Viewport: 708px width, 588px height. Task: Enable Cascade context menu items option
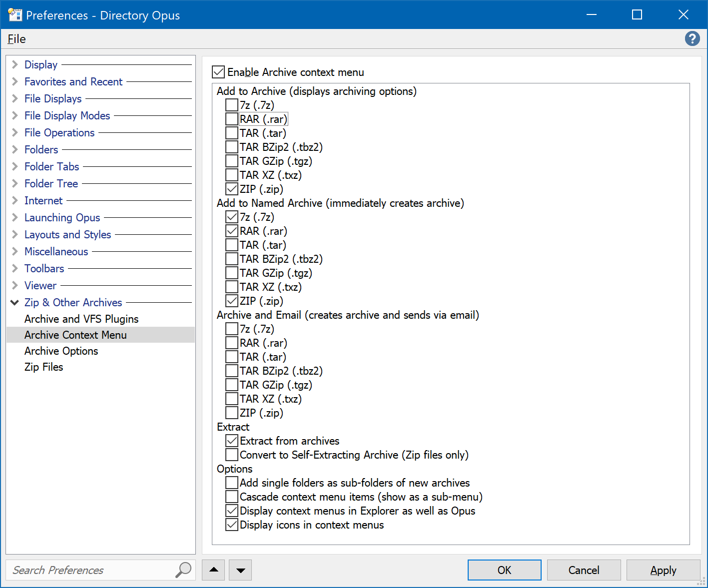(231, 497)
